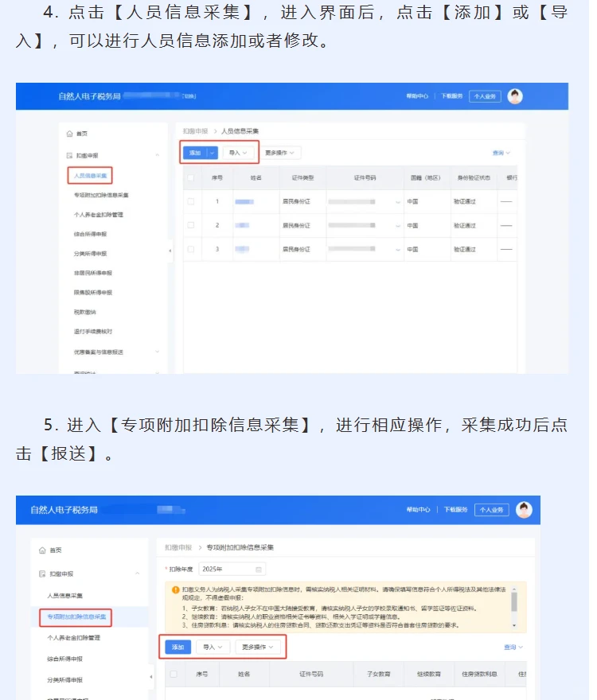This screenshot has height=700, width=597.
Task: Select 人员信息采集 in lower sidebar
Action: tap(65, 596)
